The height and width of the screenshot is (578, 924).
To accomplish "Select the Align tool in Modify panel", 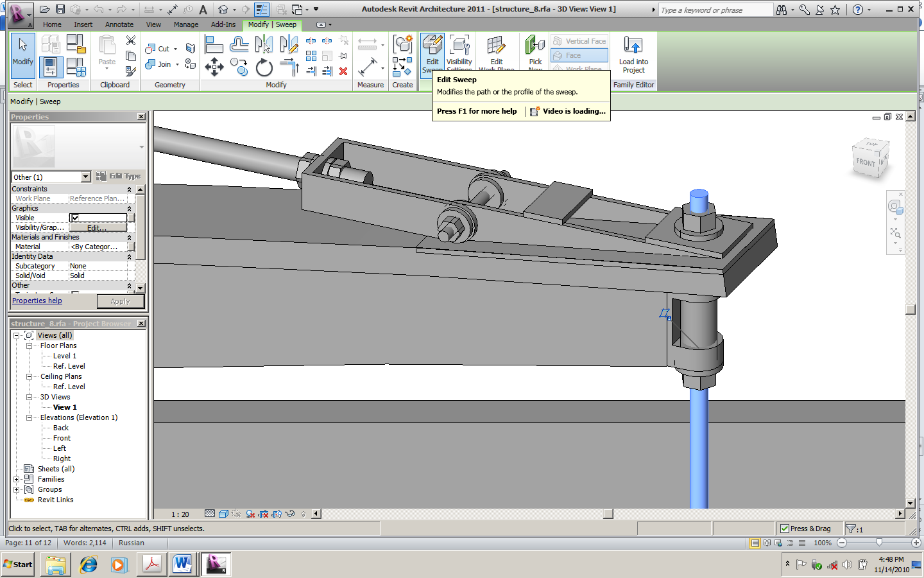I will 214,44.
